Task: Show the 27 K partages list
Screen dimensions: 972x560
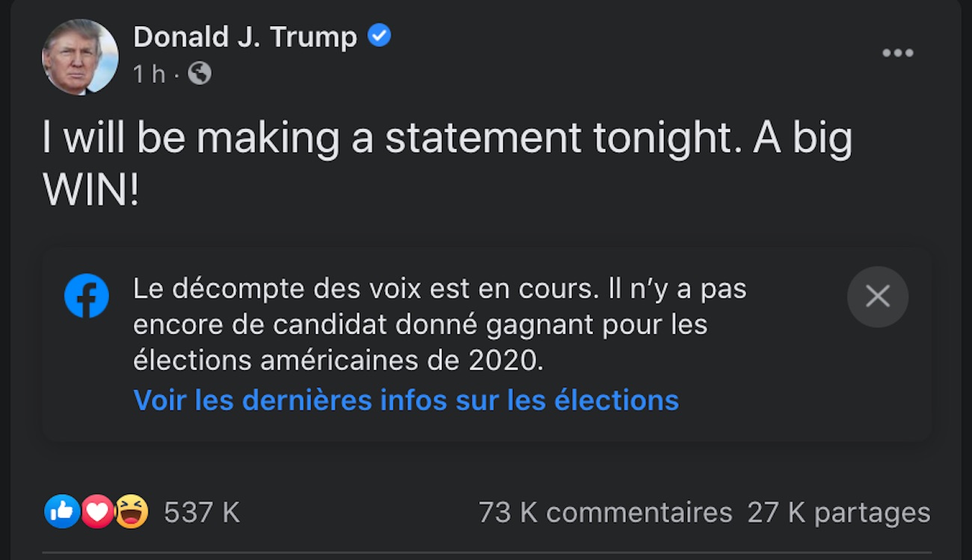Action: pyautogui.click(x=839, y=513)
